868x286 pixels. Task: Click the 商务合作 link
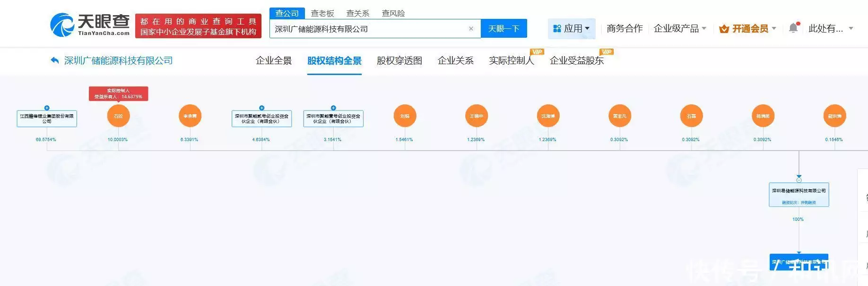tap(625, 29)
